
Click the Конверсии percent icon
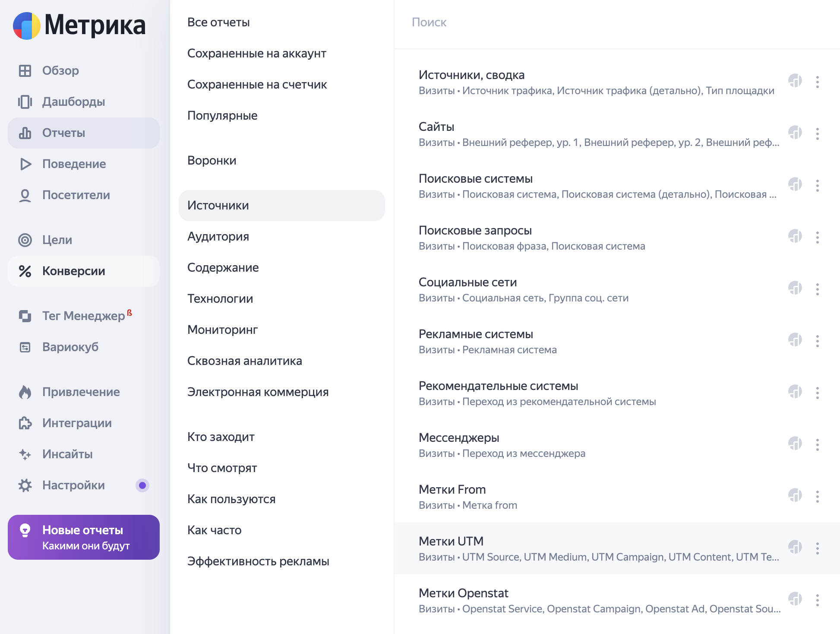[25, 271]
